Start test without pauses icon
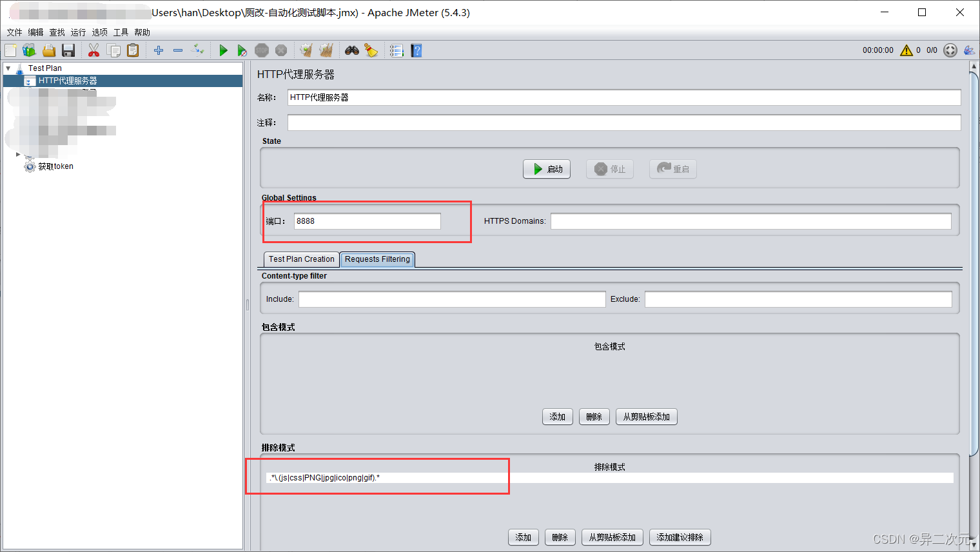Viewport: 980px width, 552px height. point(242,50)
